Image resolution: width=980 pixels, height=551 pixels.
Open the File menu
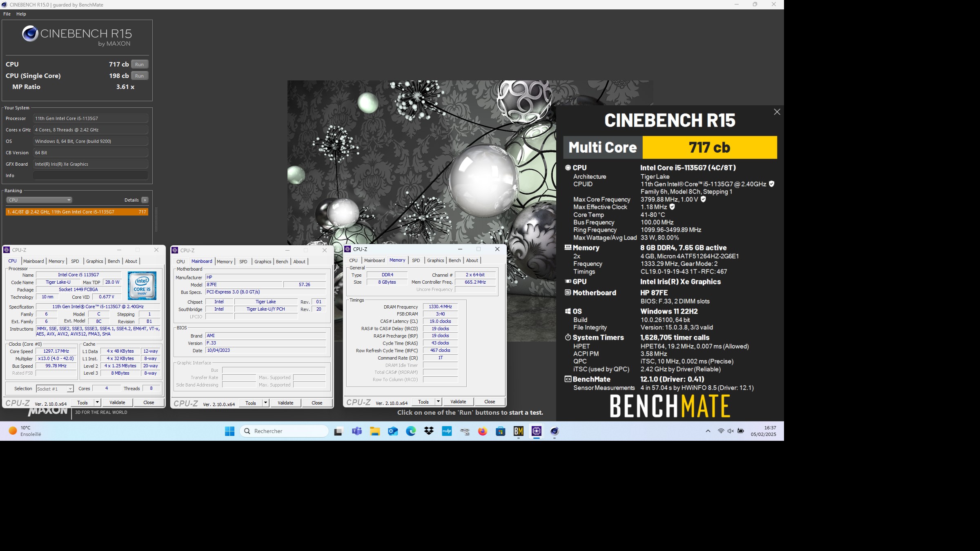click(7, 14)
